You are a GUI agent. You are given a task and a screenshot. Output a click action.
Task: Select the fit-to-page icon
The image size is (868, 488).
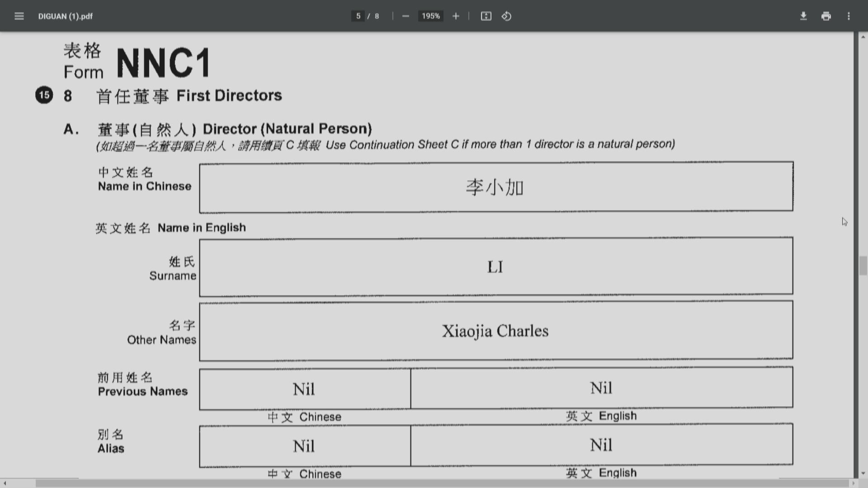[486, 16]
